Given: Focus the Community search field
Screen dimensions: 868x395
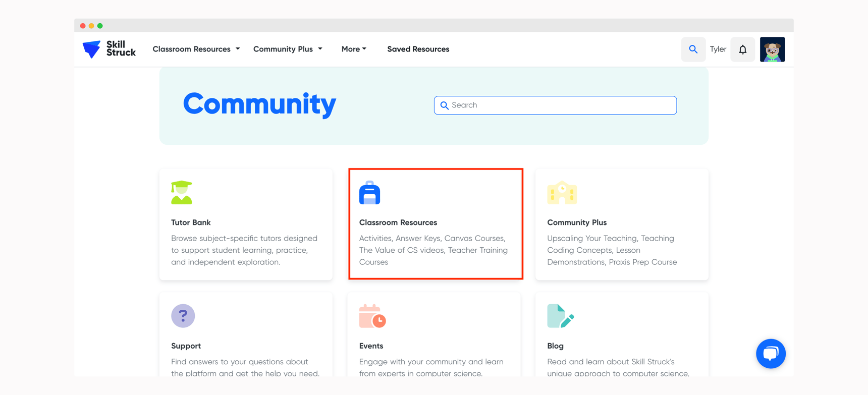Looking at the screenshot, I should click(x=555, y=105).
